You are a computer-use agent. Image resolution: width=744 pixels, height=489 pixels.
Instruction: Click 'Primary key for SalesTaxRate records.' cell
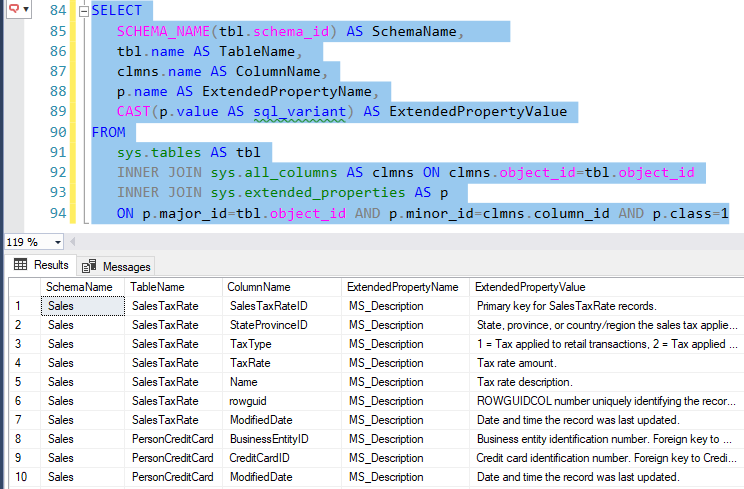coord(606,306)
